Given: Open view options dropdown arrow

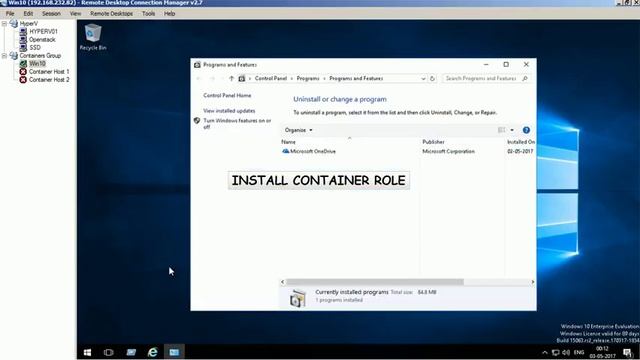Looking at the screenshot, I should tap(512, 130).
